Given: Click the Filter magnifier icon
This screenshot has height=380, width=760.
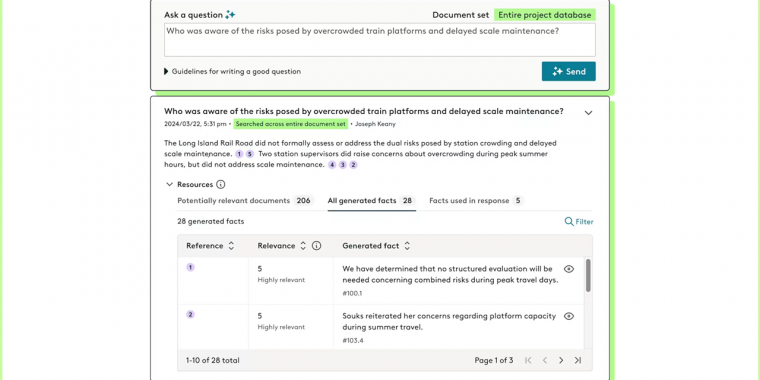Looking at the screenshot, I should [569, 222].
